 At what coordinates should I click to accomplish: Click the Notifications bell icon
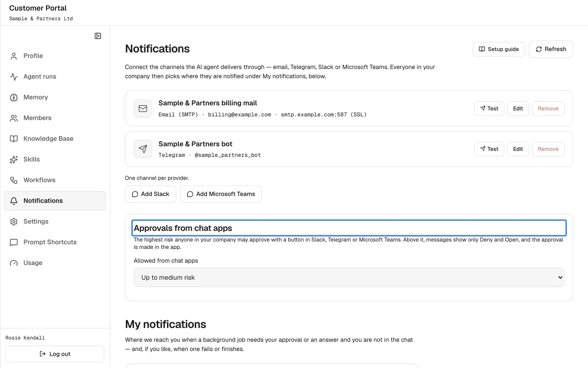pyautogui.click(x=14, y=201)
